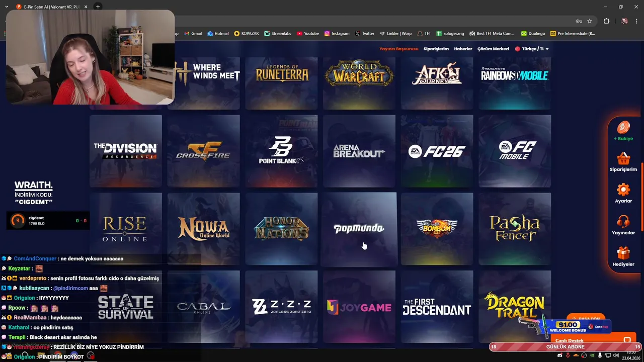
Task: Open EA FC Mobile game card
Action: pyautogui.click(x=515, y=151)
